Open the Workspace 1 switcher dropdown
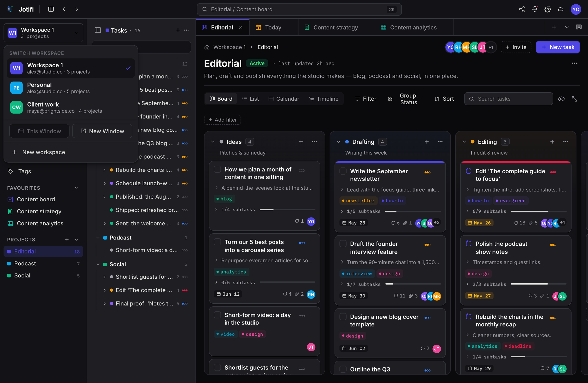Image resolution: width=588 pixels, height=383 pixels. (x=43, y=33)
